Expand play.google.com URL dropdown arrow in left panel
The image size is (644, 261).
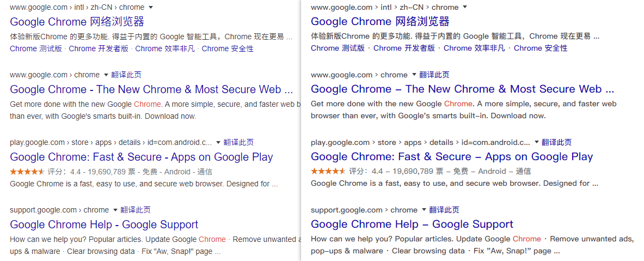[218, 142]
